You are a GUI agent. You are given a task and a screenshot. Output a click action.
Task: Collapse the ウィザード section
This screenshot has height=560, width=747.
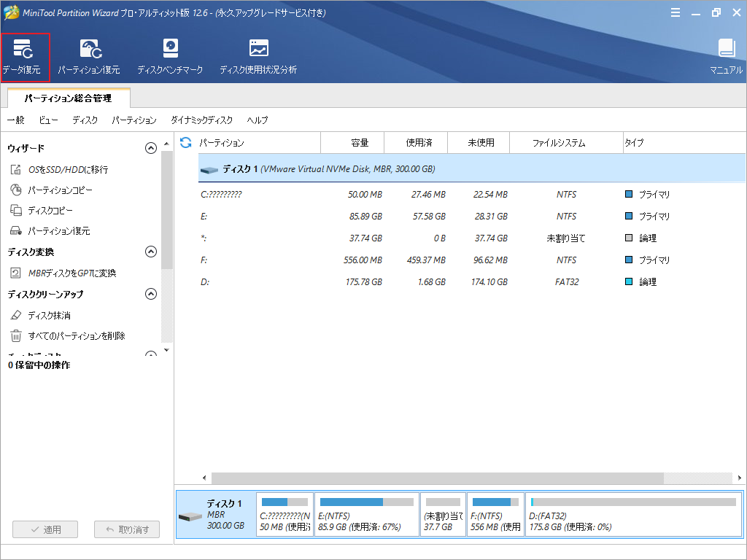point(151,148)
